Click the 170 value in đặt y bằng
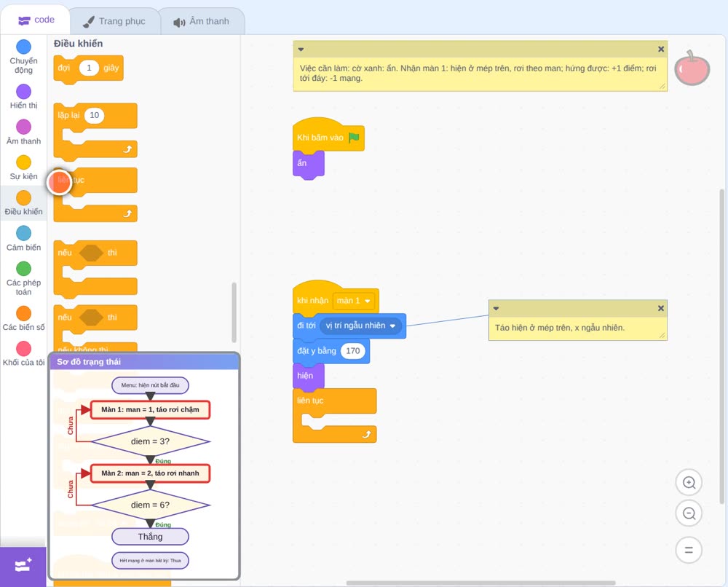The width and height of the screenshot is (728, 587). 353,350
